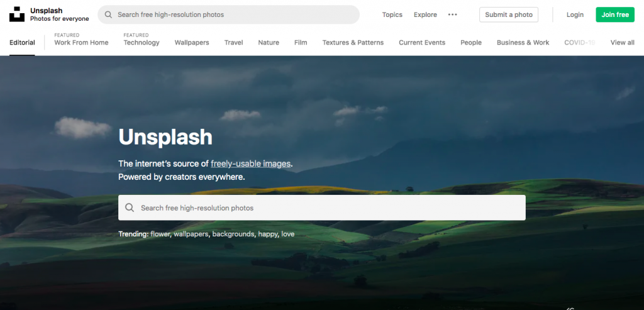Screen dimensions: 644x310
Task: Click trending term love
Action: (x=288, y=234)
